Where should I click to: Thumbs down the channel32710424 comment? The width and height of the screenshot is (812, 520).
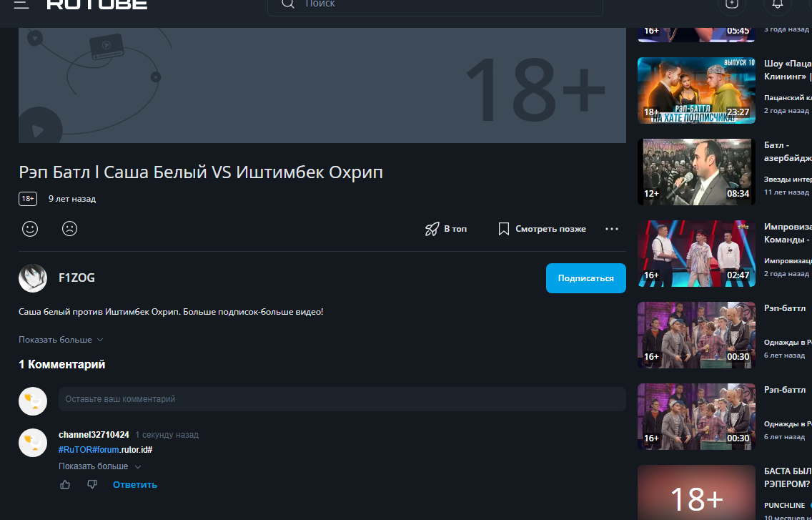tap(92, 485)
